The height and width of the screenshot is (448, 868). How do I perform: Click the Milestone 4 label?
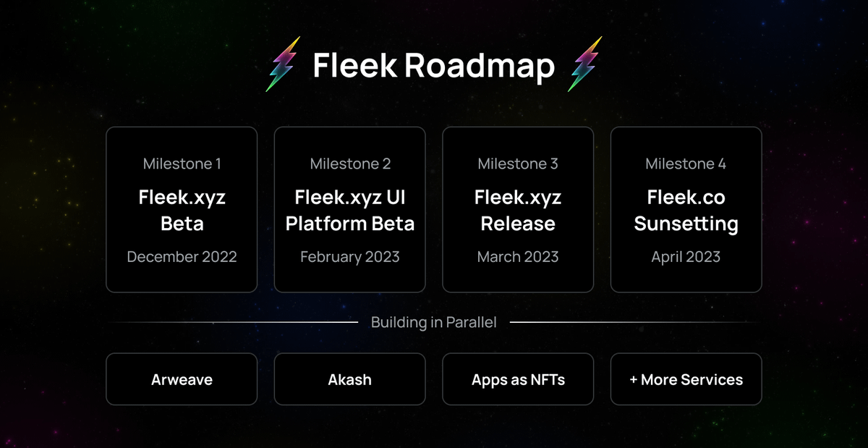(x=686, y=164)
